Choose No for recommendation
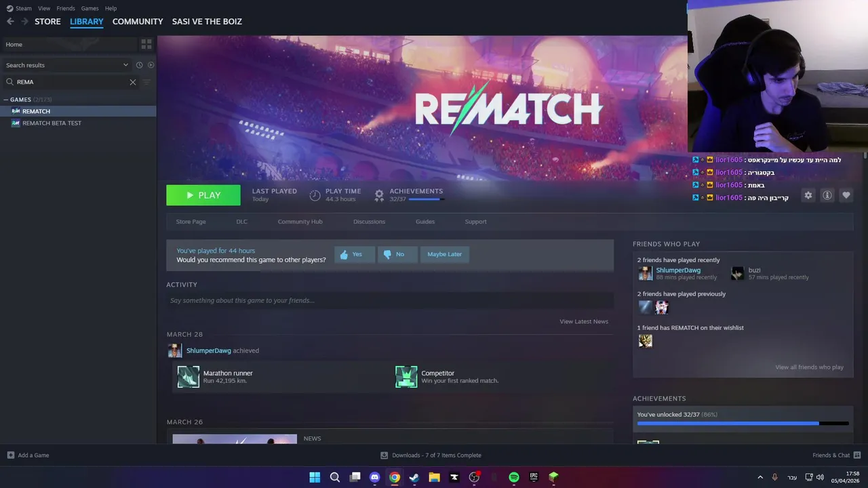 tap(397, 254)
